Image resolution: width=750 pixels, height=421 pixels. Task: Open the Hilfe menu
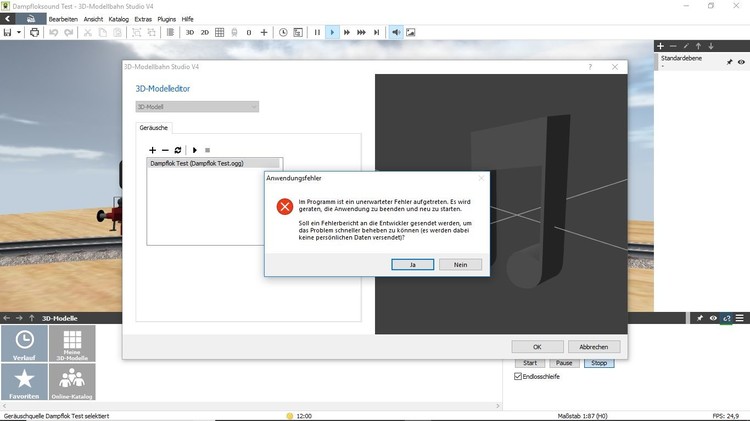click(x=188, y=19)
